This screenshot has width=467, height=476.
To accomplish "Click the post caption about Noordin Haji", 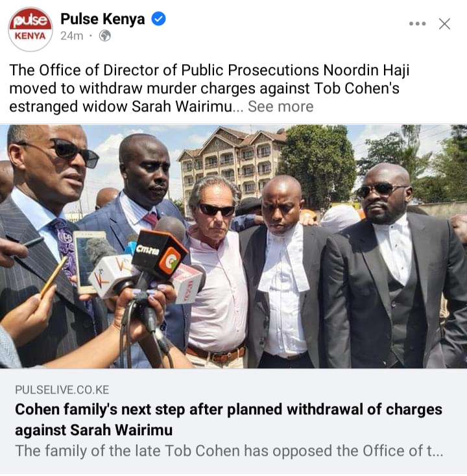I will tap(210, 88).
